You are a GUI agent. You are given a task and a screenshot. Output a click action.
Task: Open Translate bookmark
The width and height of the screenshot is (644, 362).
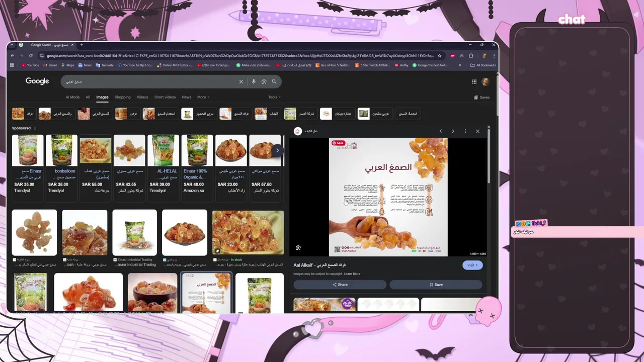pos(104,65)
